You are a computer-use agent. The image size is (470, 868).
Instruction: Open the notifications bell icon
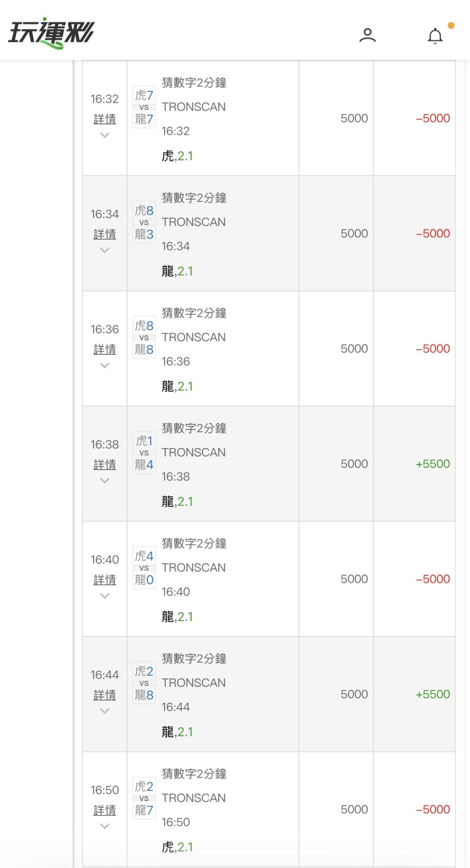coord(435,36)
